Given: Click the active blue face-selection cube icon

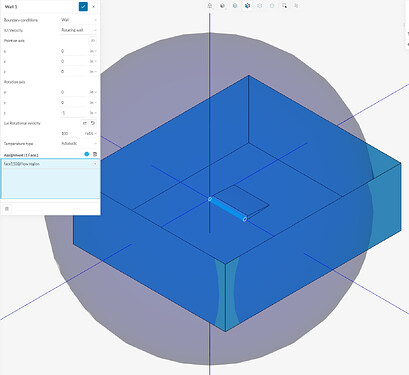Looking at the screenshot, I should 247,6.
